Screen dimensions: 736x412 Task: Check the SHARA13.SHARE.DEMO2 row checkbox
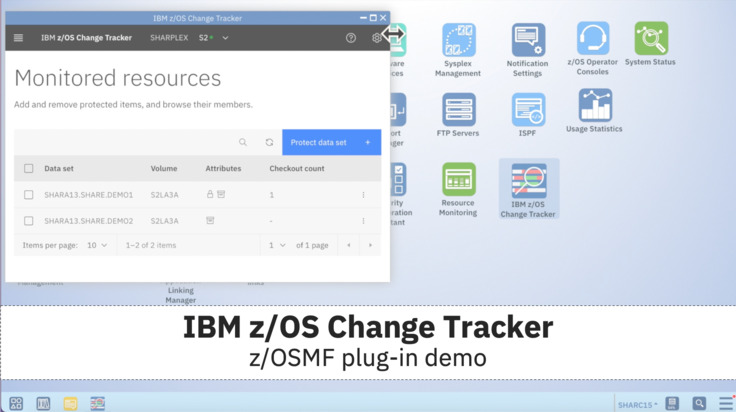tap(29, 221)
